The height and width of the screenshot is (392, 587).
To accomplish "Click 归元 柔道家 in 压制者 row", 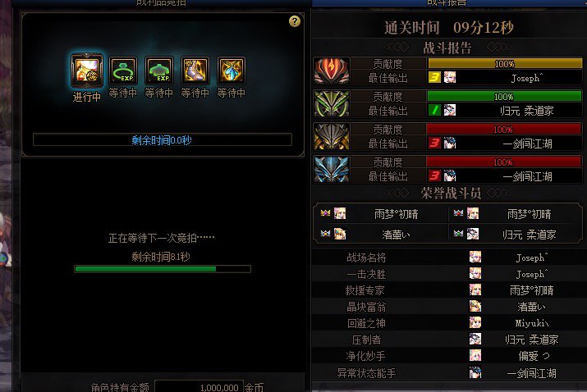I will pos(532,340).
